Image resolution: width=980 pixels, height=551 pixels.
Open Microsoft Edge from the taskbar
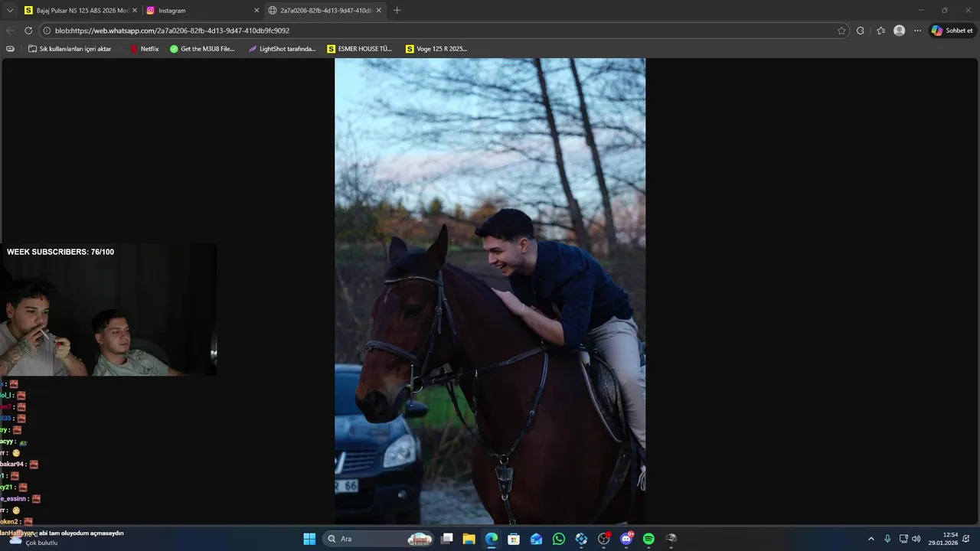(492, 539)
